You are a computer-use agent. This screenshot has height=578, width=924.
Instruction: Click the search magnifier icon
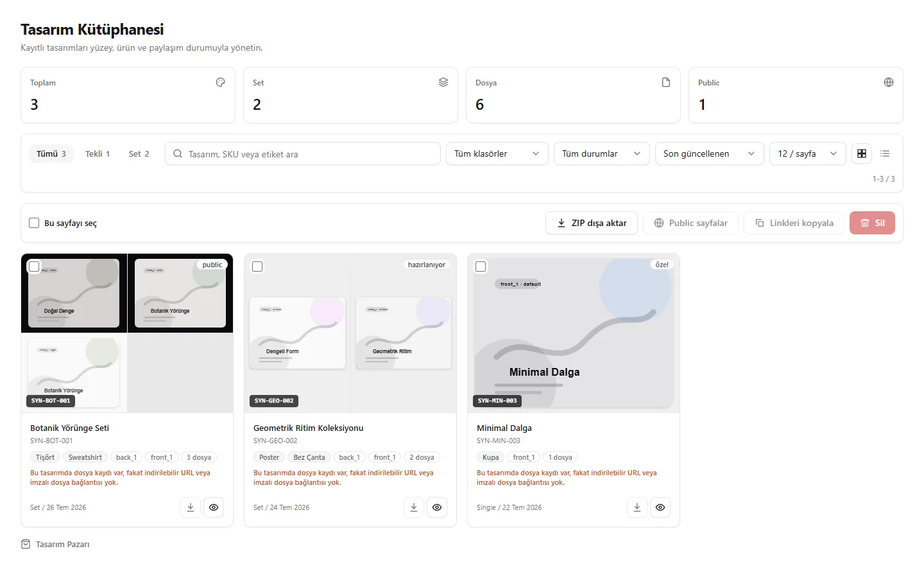pos(178,153)
